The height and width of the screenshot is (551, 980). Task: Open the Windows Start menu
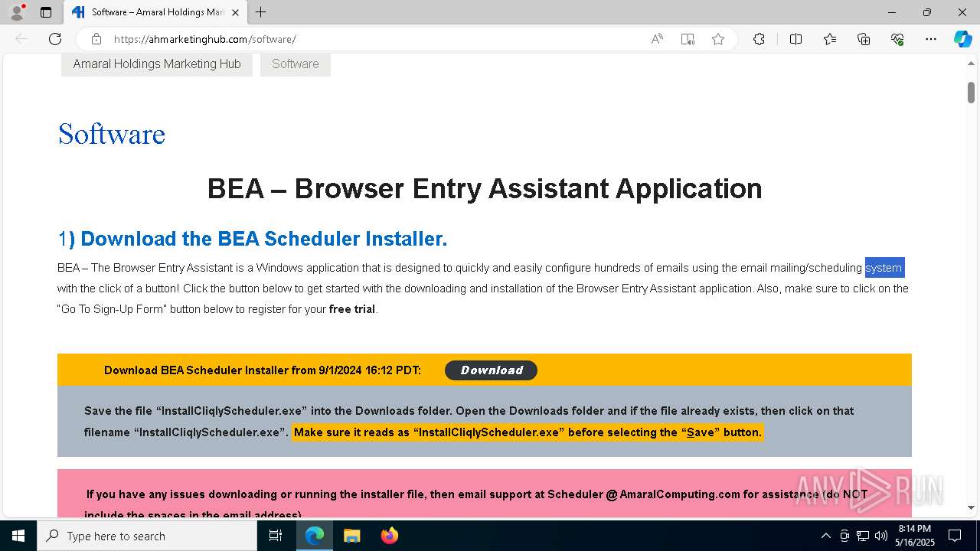[18, 536]
